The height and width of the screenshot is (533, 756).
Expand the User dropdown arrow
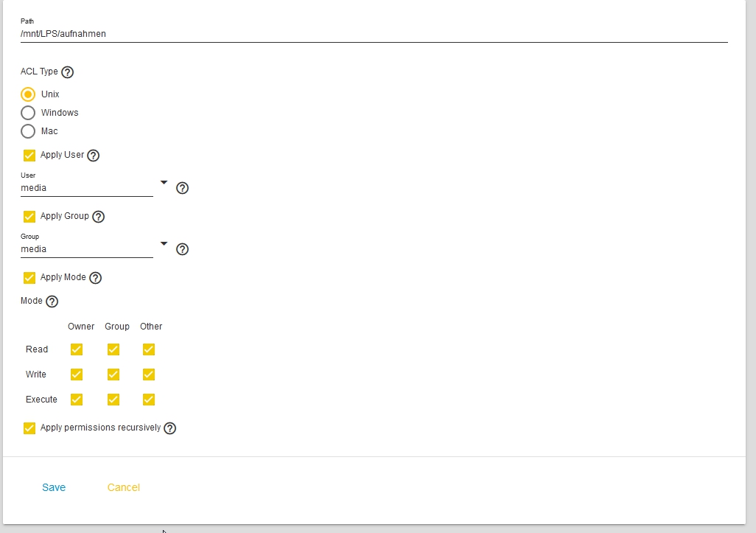(164, 182)
